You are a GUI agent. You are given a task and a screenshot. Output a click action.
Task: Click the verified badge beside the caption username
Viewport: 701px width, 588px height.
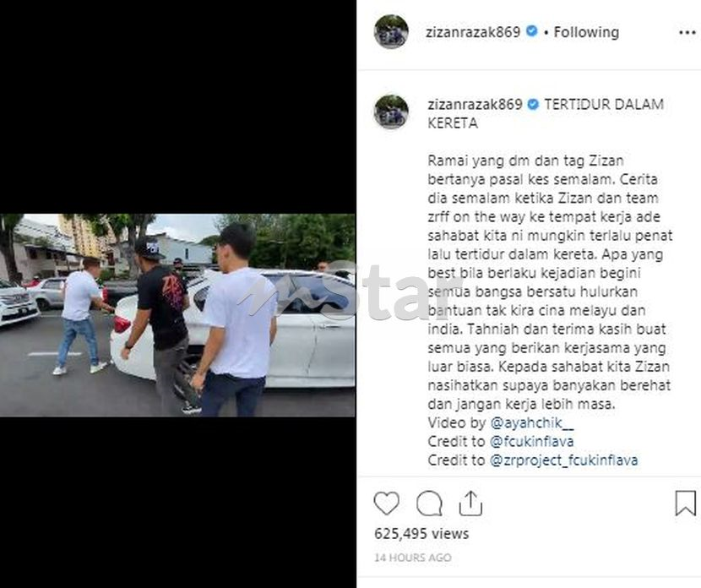click(x=533, y=104)
